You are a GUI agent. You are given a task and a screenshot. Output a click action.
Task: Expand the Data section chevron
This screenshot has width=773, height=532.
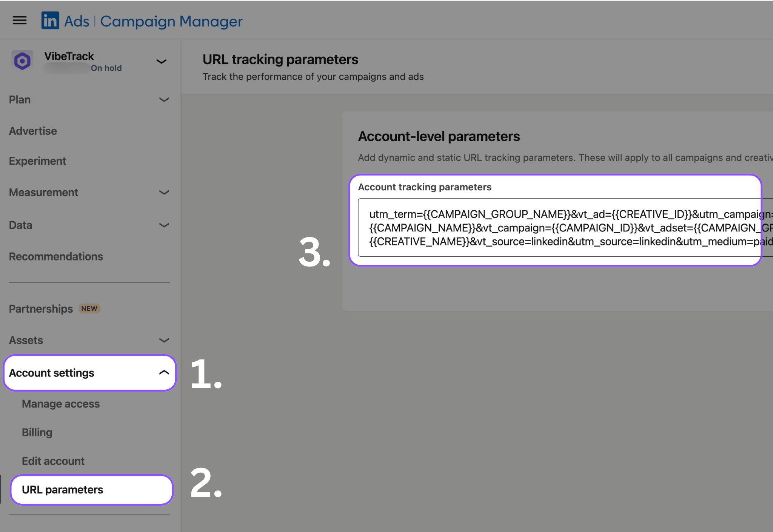pyautogui.click(x=164, y=225)
